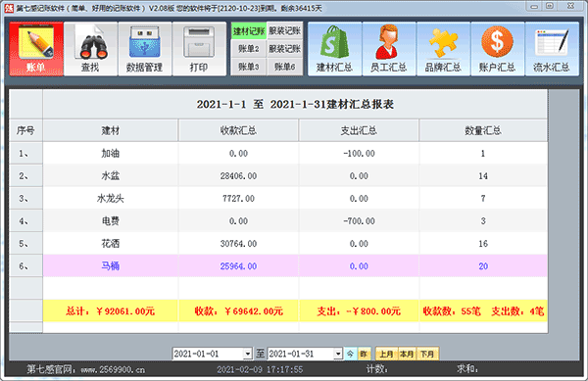
Task: Click the 25964.00 income value
Action: [x=238, y=266]
